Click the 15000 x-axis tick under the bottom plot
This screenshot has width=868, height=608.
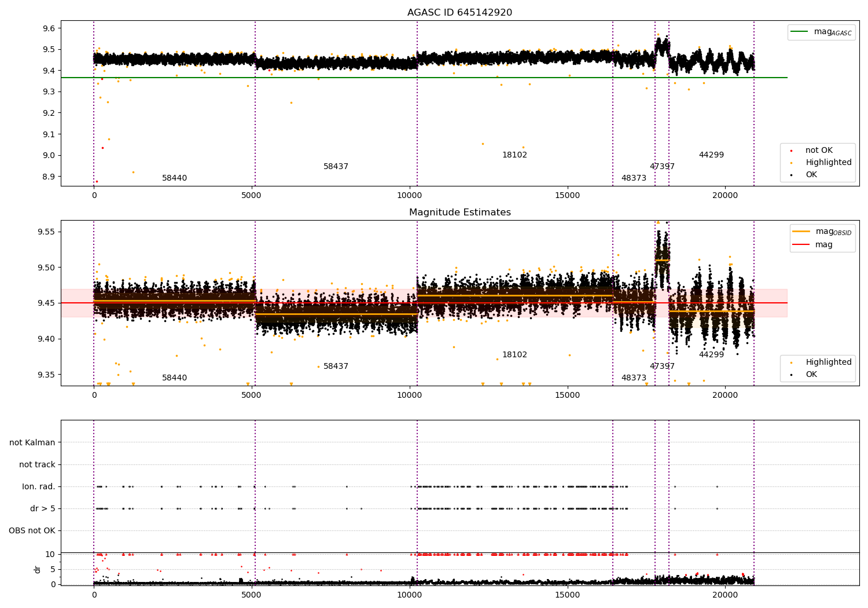567,595
